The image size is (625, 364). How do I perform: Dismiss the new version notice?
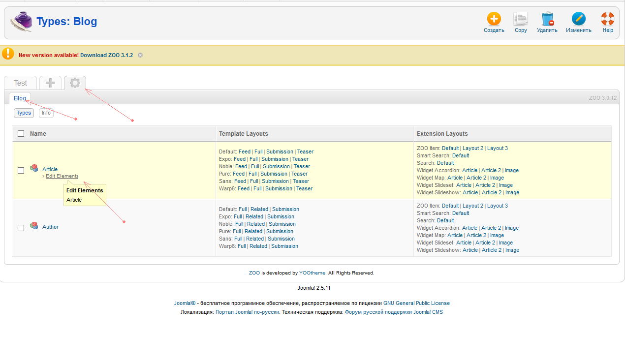pyautogui.click(x=140, y=55)
